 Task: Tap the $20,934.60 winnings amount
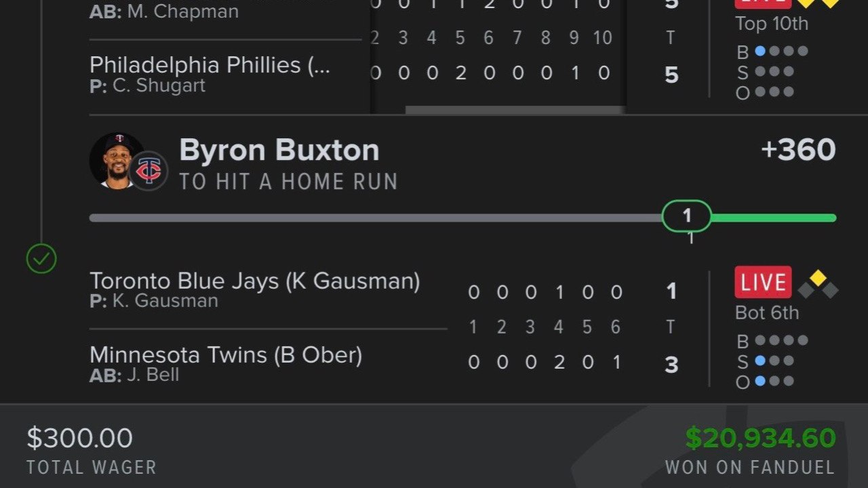[760, 439]
